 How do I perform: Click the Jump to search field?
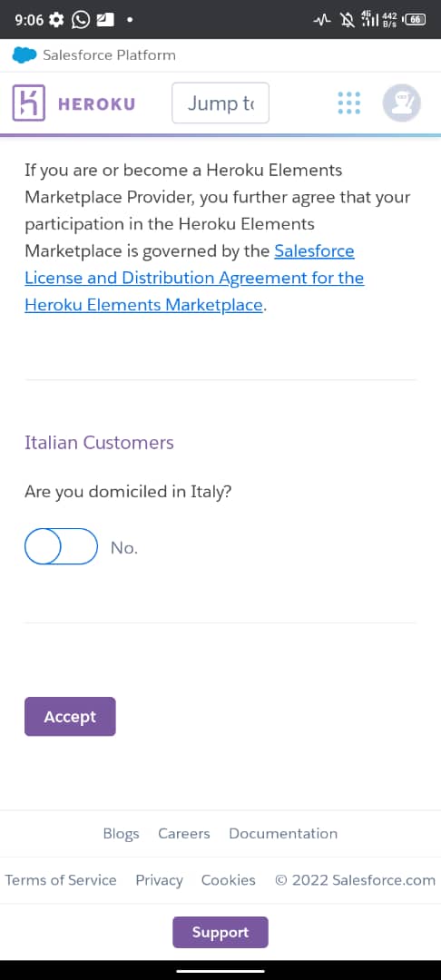click(x=220, y=103)
